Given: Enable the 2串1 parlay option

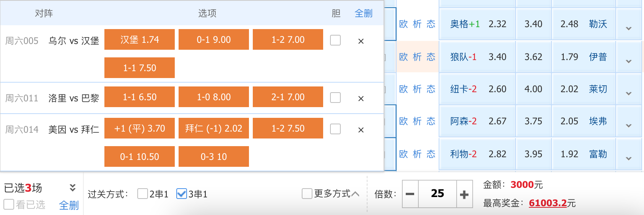Looking at the screenshot, I should [143, 194].
